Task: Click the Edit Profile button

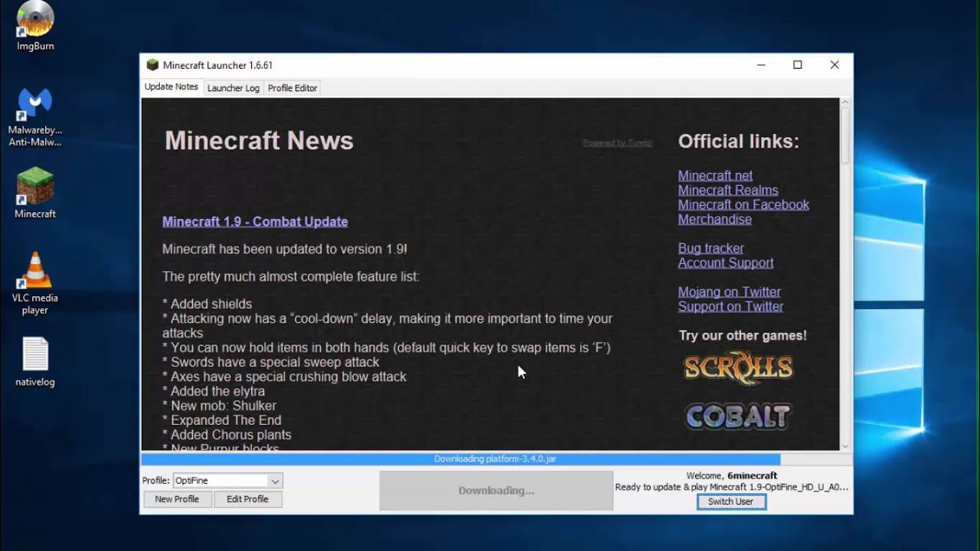Action: point(247,499)
